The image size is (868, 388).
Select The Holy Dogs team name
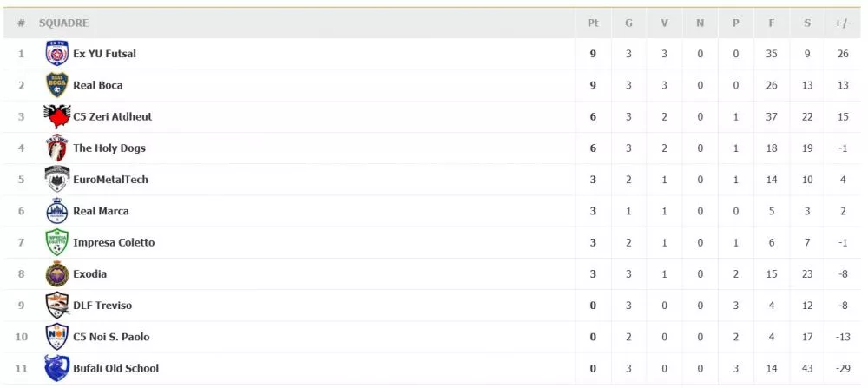point(109,148)
